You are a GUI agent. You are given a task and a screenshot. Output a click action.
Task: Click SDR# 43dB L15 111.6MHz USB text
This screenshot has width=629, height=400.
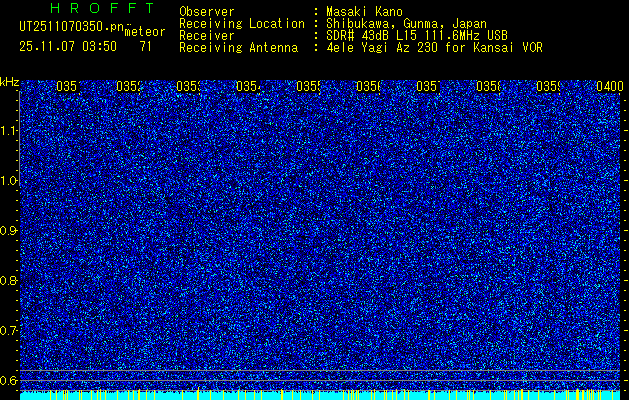coord(417,36)
